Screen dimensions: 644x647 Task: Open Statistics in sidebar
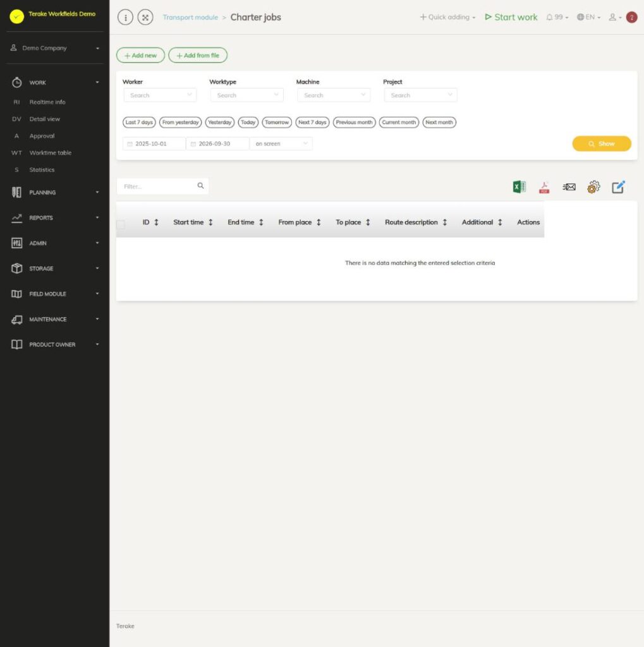42,169
